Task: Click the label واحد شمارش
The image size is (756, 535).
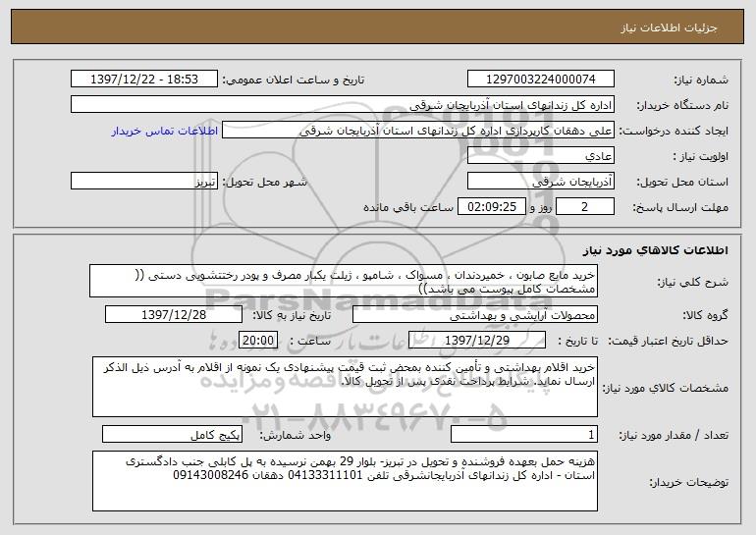Action: [x=296, y=435]
